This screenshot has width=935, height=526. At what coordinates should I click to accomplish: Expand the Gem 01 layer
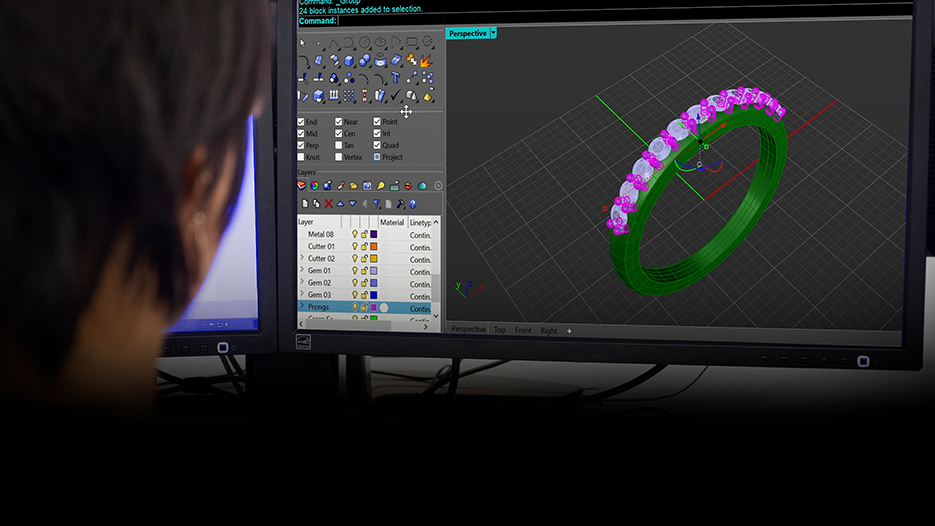(x=302, y=270)
